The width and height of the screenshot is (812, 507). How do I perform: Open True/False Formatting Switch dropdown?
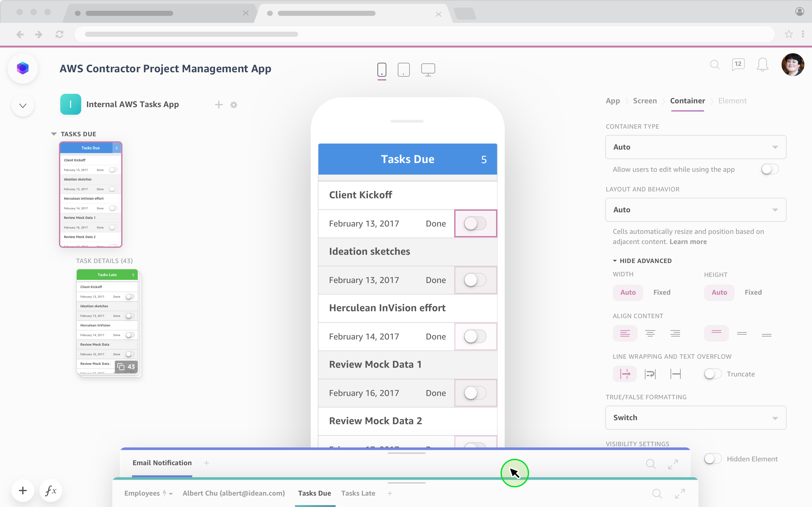coord(696,418)
